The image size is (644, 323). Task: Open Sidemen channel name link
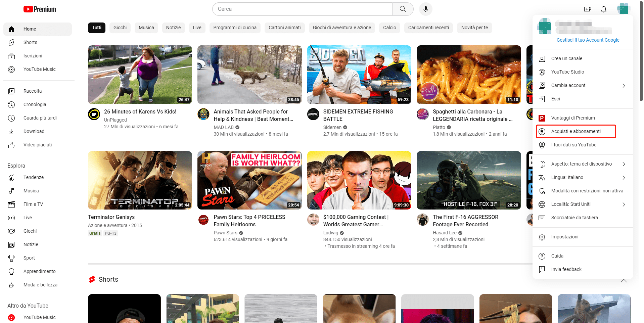point(332,127)
